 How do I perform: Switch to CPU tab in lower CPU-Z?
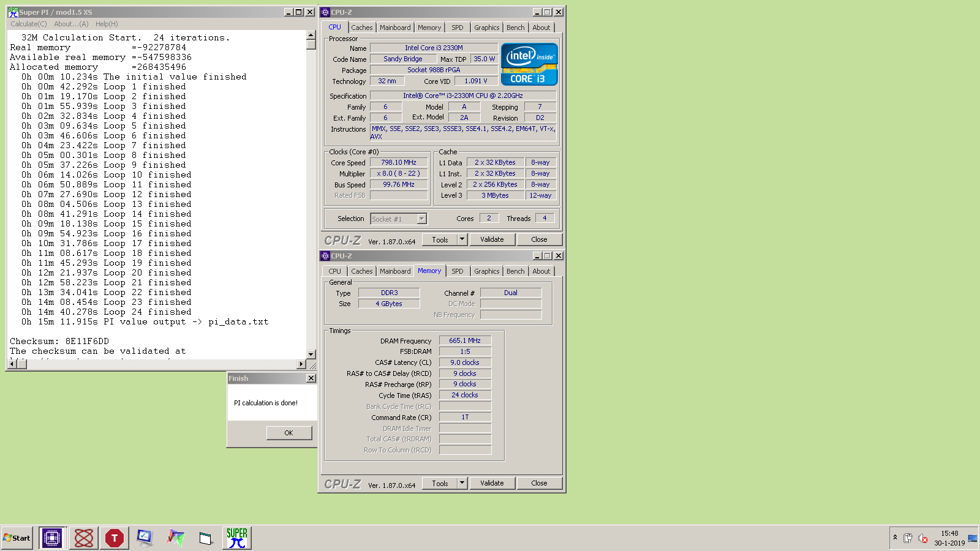[x=334, y=271]
